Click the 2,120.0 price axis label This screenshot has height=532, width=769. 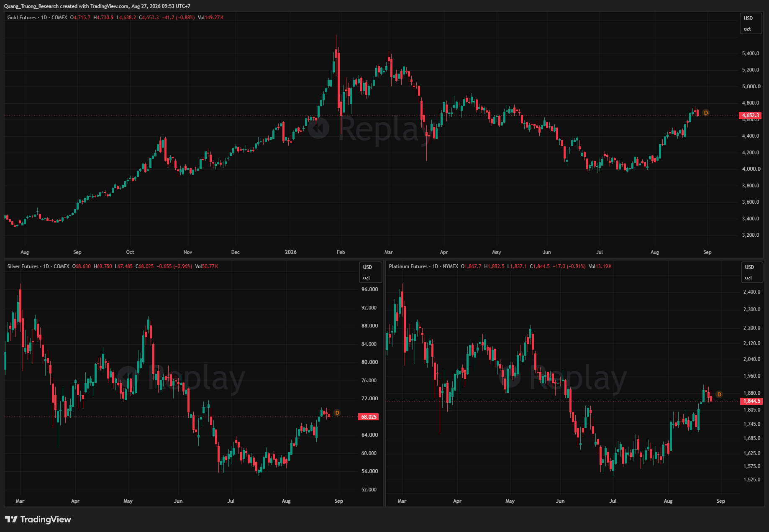click(752, 343)
